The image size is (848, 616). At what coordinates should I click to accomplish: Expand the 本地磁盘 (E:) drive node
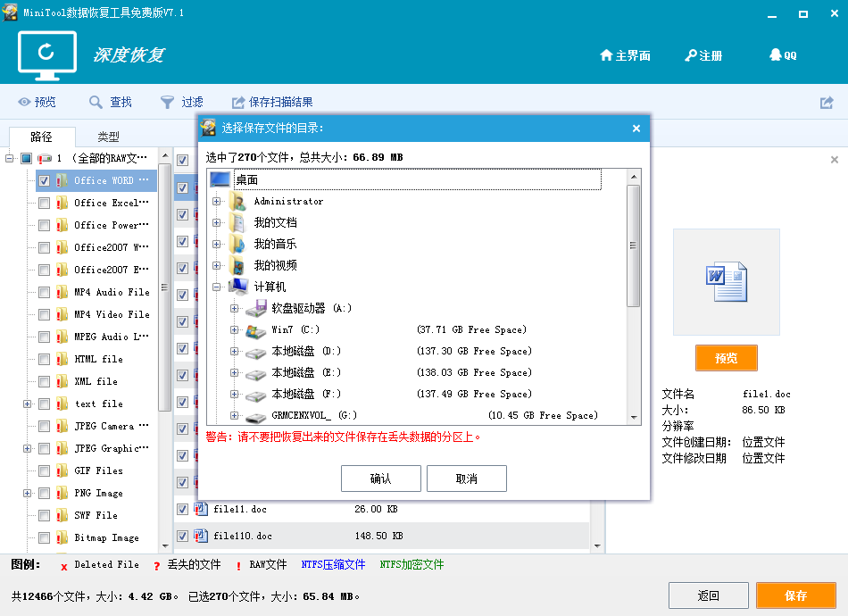[234, 372]
